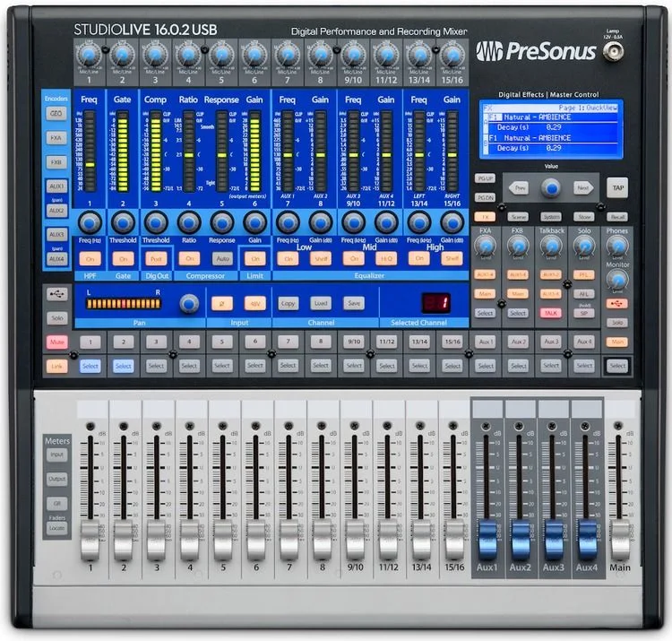Screen dimensions: 672x641
Task: Click the Pan knob
Action: click(x=189, y=303)
